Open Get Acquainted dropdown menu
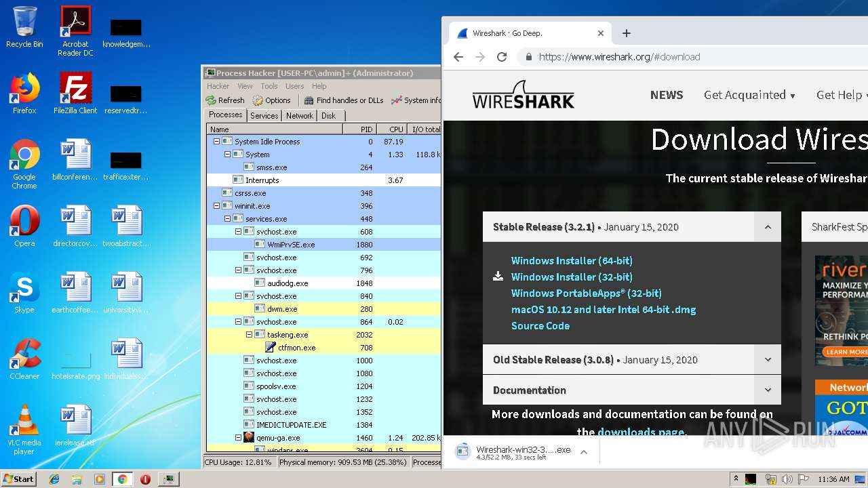The width and height of the screenshot is (868, 488). [x=749, y=95]
